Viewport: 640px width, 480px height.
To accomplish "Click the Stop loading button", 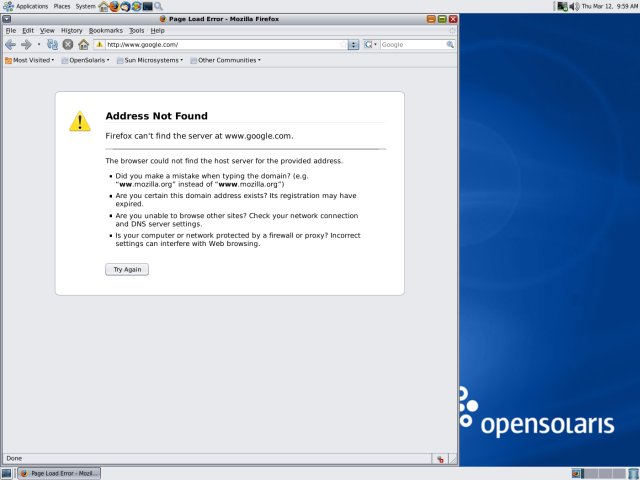I will click(x=68, y=44).
